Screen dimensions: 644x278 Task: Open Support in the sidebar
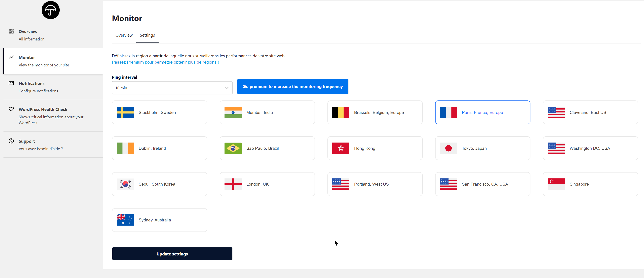53,145
